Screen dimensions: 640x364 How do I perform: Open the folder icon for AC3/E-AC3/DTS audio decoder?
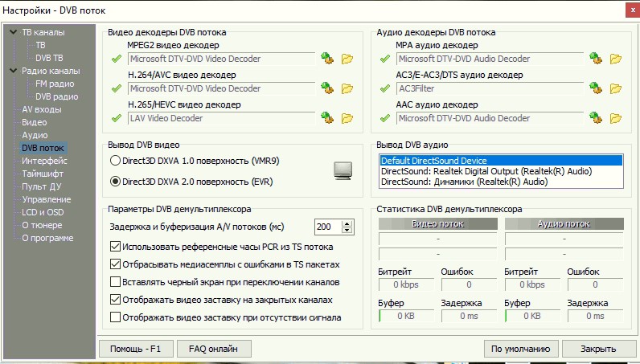tap(616, 88)
